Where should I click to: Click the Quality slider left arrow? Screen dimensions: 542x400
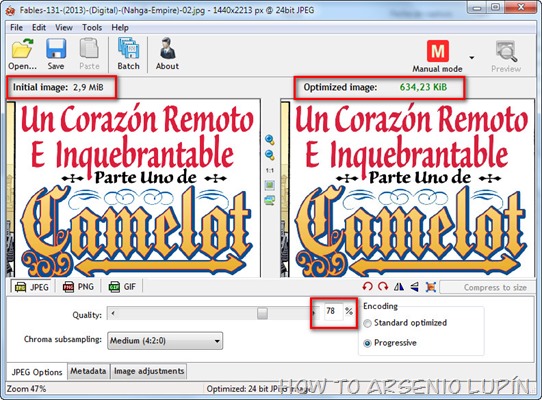pyautogui.click(x=113, y=314)
